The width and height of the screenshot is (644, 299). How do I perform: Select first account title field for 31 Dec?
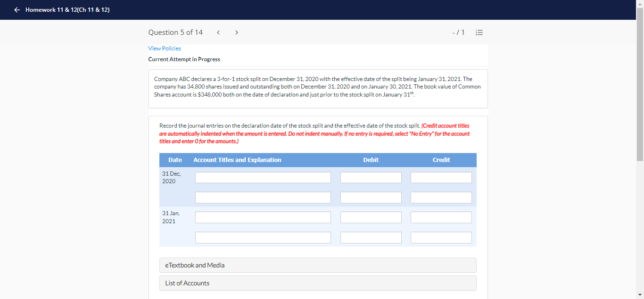click(263, 178)
